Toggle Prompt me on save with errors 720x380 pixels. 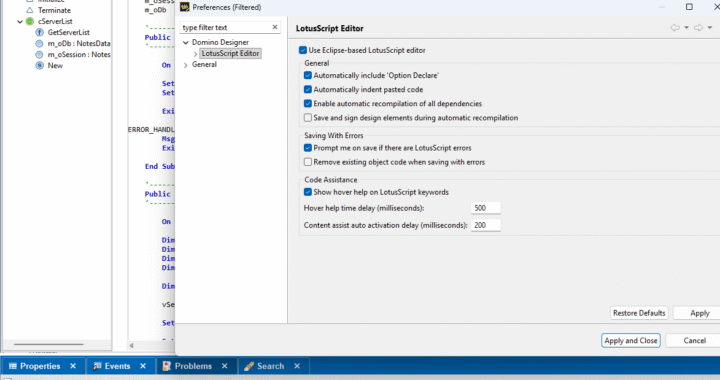pyautogui.click(x=308, y=148)
